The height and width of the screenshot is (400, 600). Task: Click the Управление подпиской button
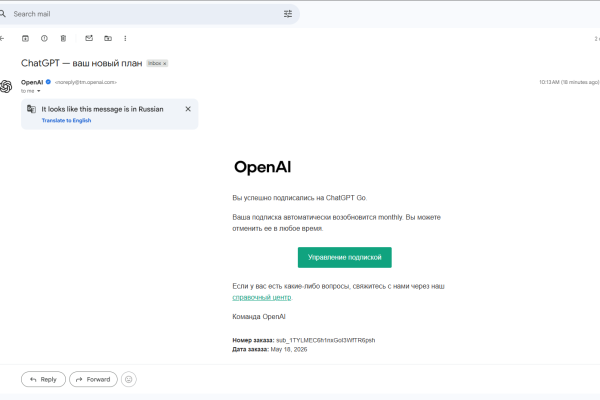click(x=344, y=257)
